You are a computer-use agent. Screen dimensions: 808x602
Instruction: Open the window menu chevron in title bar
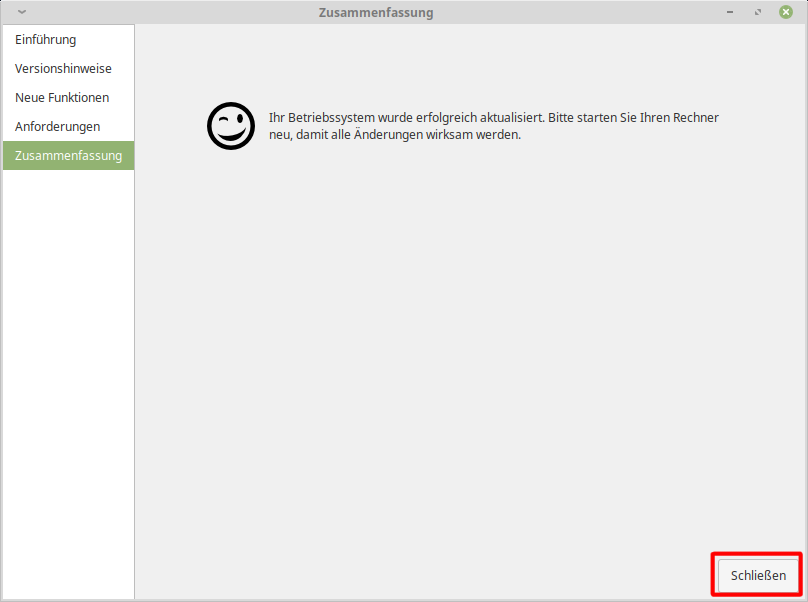[x=22, y=12]
